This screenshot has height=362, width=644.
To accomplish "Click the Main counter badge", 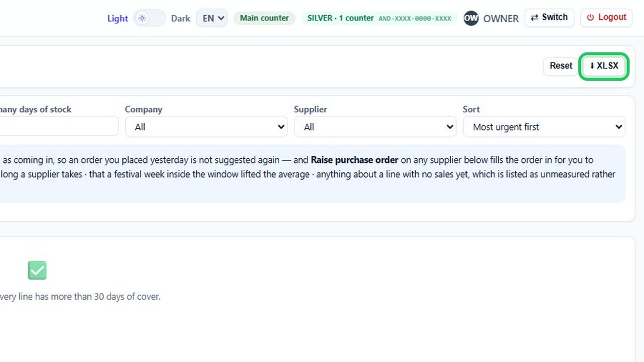I will (264, 18).
